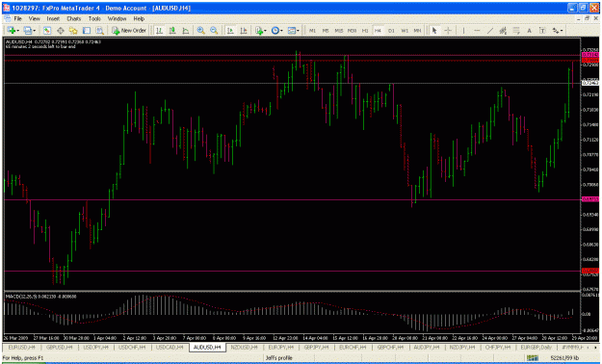602x364 pixels.
Task: Select the Text (A) tool
Action: click(530, 31)
